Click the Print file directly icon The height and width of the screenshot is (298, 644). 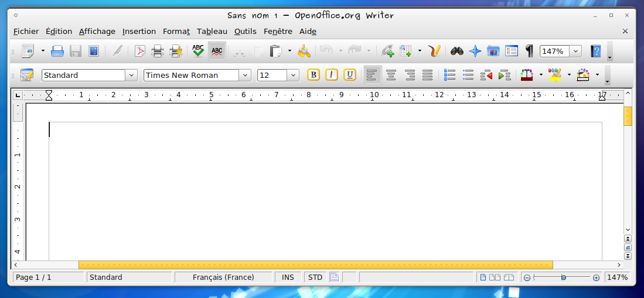point(158,52)
